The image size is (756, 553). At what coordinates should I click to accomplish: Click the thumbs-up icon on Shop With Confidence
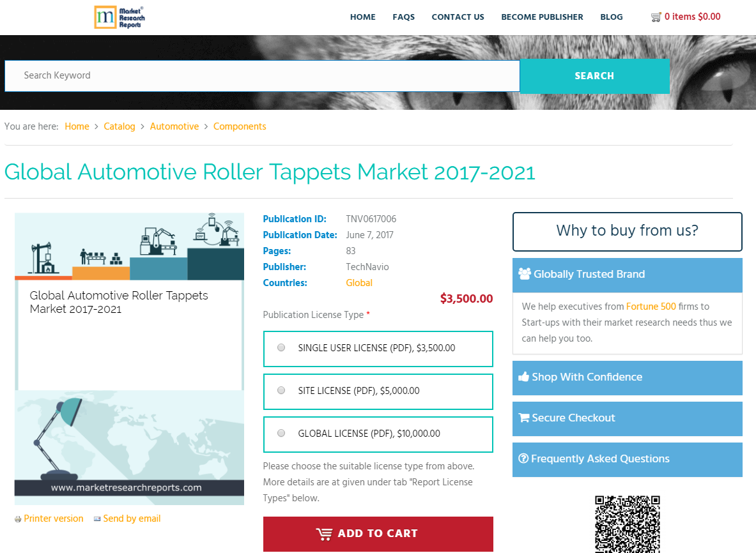(x=525, y=377)
